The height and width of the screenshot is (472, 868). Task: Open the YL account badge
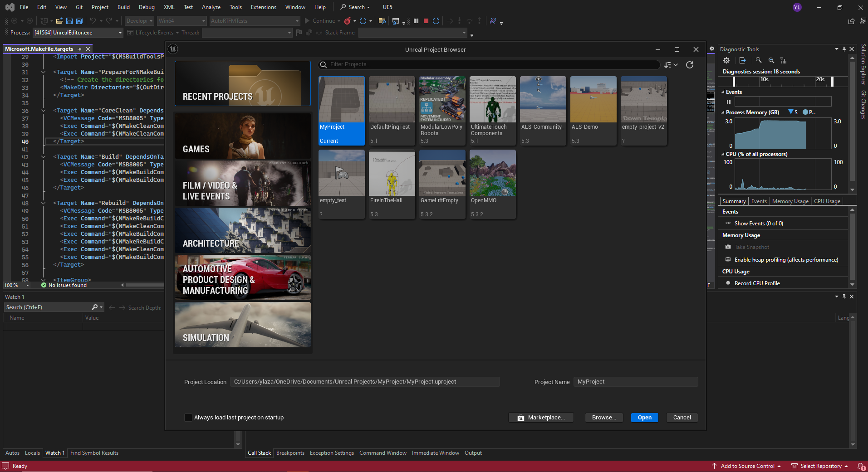tap(797, 7)
